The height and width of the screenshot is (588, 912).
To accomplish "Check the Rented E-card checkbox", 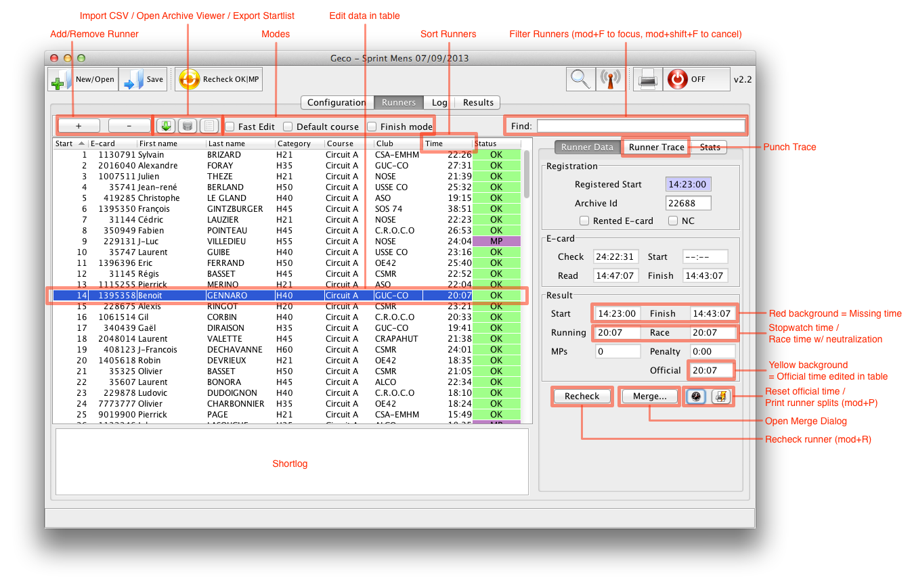I will pos(584,221).
